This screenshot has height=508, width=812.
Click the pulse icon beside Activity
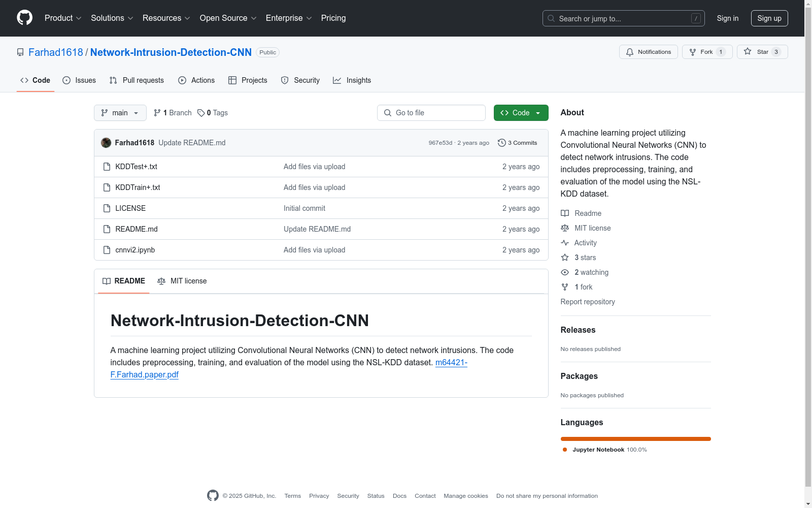[565, 243]
